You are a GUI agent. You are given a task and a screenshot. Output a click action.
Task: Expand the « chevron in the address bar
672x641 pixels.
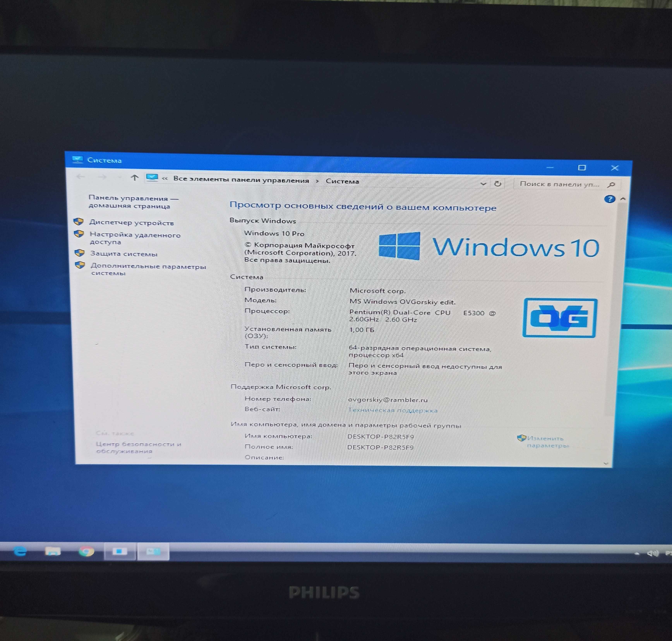[x=165, y=179]
